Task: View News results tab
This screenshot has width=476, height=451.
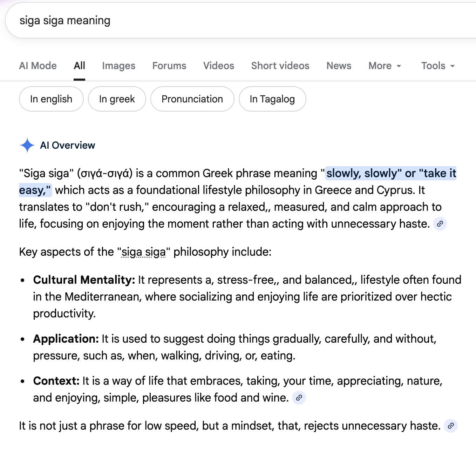Action: click(339, 66)
